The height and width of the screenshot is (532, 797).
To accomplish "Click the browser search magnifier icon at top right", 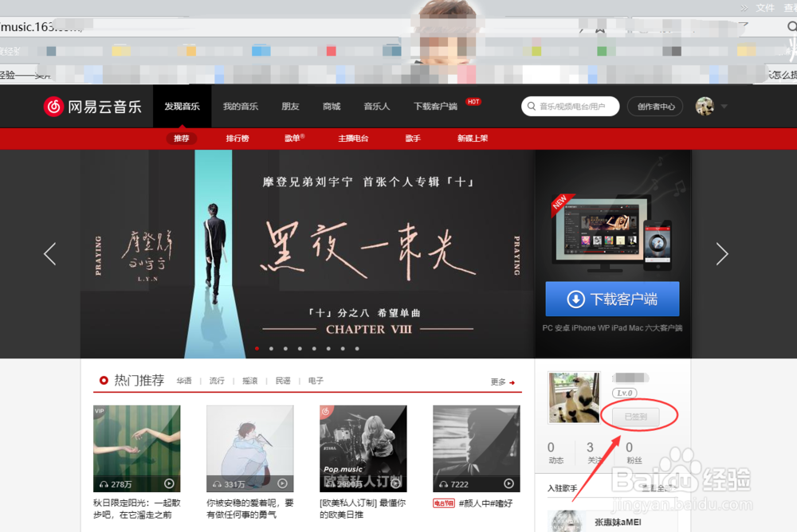I will 792,26.
